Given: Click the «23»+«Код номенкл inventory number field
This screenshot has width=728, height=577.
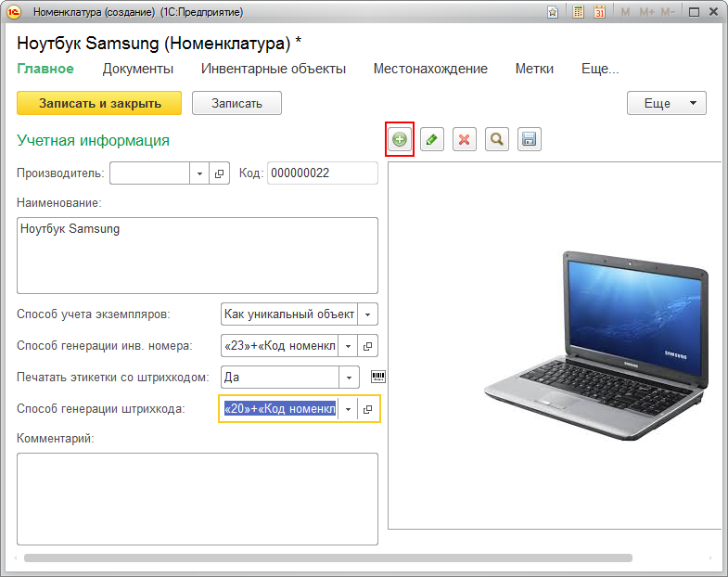Looking at the screenshot, I should 279,346.
